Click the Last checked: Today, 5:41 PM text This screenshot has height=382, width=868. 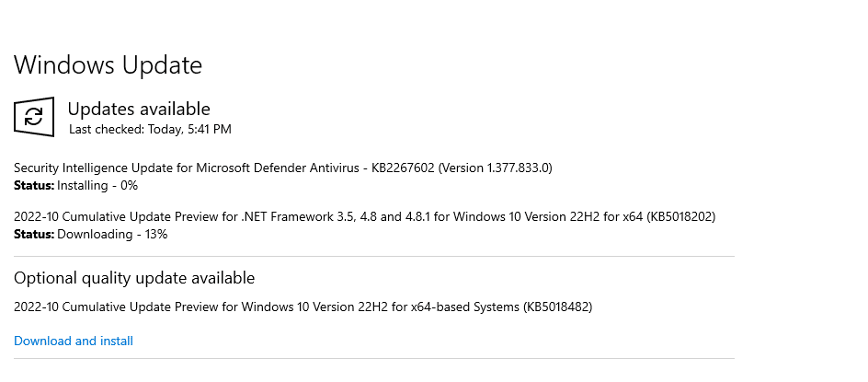pos(150,129)
